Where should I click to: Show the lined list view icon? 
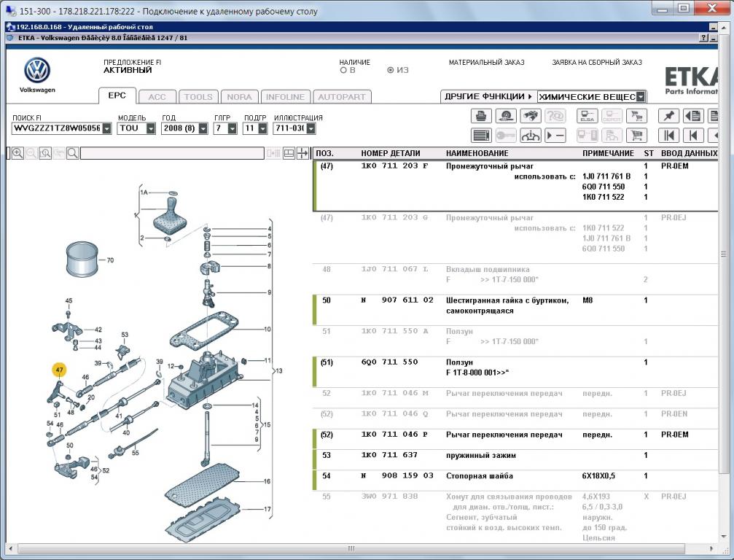pyautogui.click(x=481, y=136)
